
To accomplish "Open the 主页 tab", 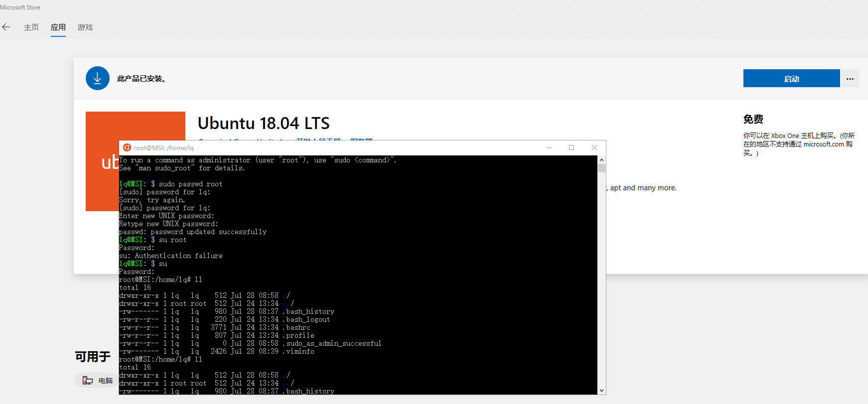I will coord(31,27).
